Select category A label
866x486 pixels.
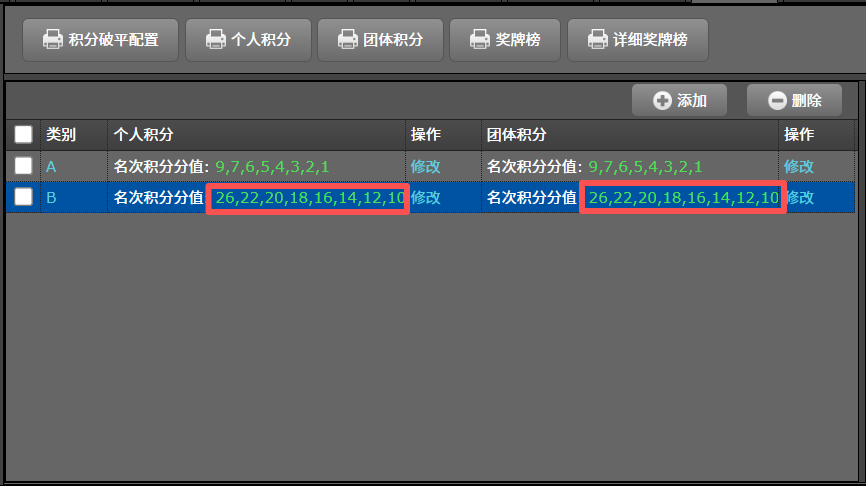(51, 166)
